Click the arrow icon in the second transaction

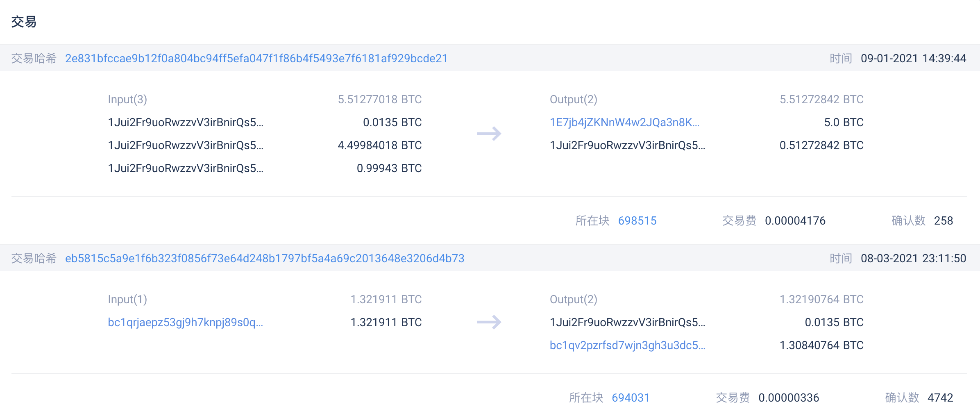coord(489,322)
